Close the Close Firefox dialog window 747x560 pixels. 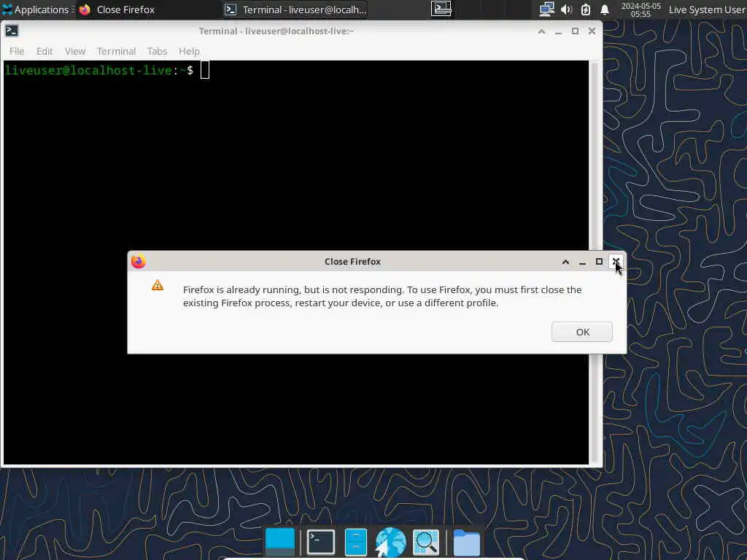[616, 262]
